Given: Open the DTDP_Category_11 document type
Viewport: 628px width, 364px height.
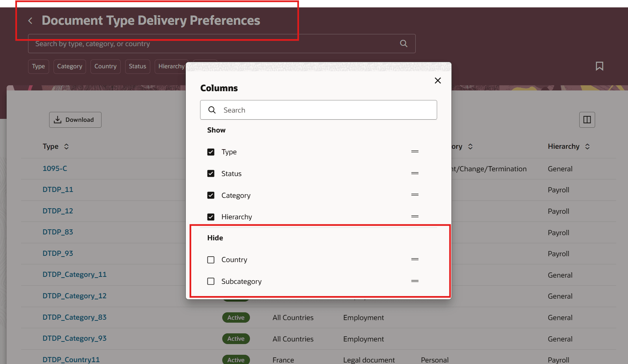Looking at the screenshot, I should tap(75, 275).
